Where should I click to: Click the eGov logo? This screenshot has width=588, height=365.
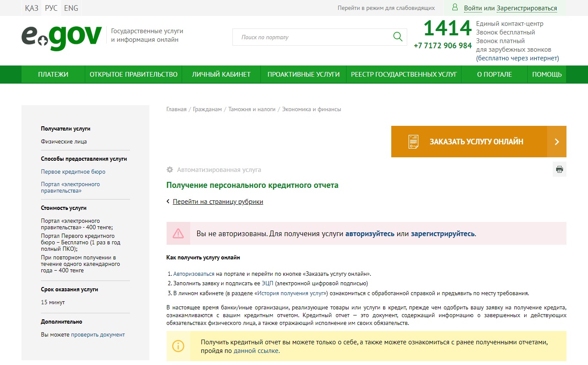(x=62, y=38)
